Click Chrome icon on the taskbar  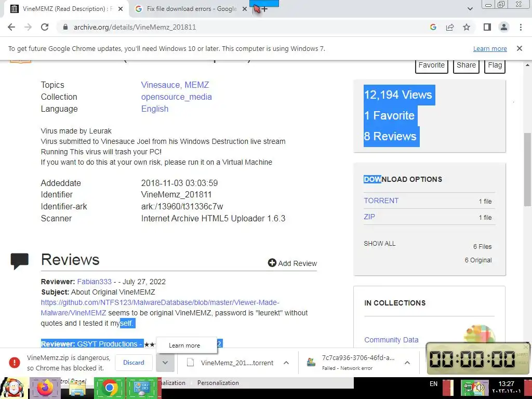point(109,388)
